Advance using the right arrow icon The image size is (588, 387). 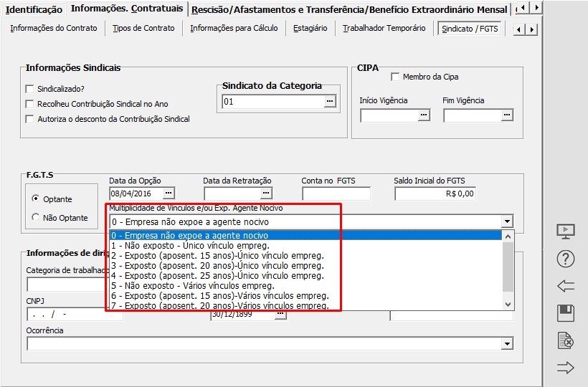tap(566, 368)
